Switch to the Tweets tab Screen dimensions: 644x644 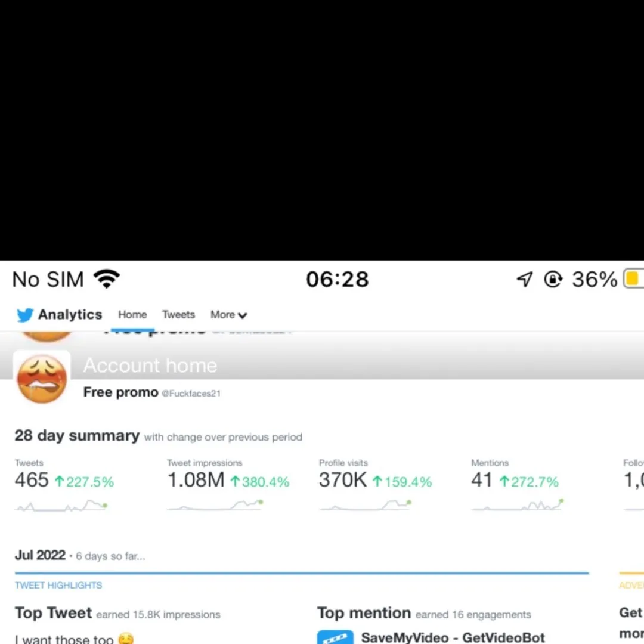point(178,315)
